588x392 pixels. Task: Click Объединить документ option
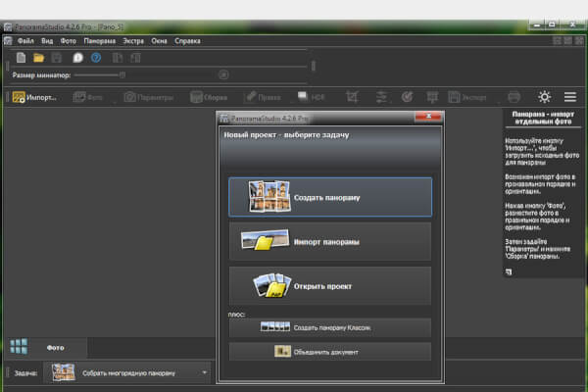(330, 352)
